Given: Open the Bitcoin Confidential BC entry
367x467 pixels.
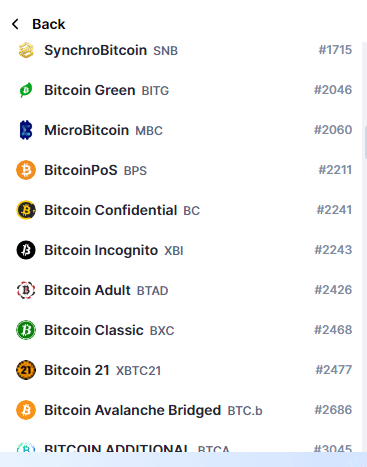Looking at the screenshot, I should pos(184,210).
